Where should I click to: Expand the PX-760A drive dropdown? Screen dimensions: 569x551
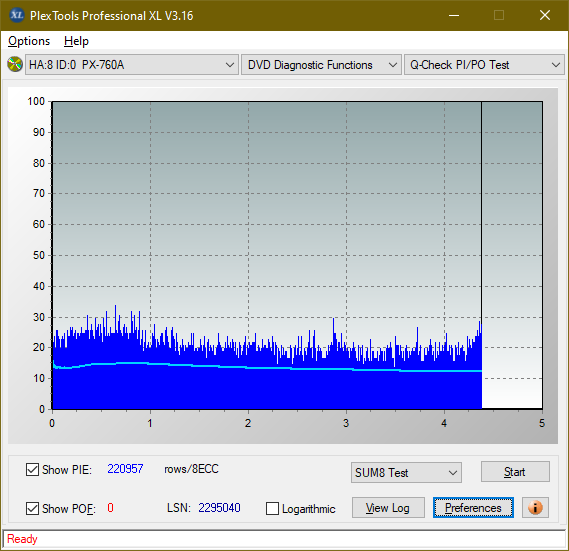point(132,65)
